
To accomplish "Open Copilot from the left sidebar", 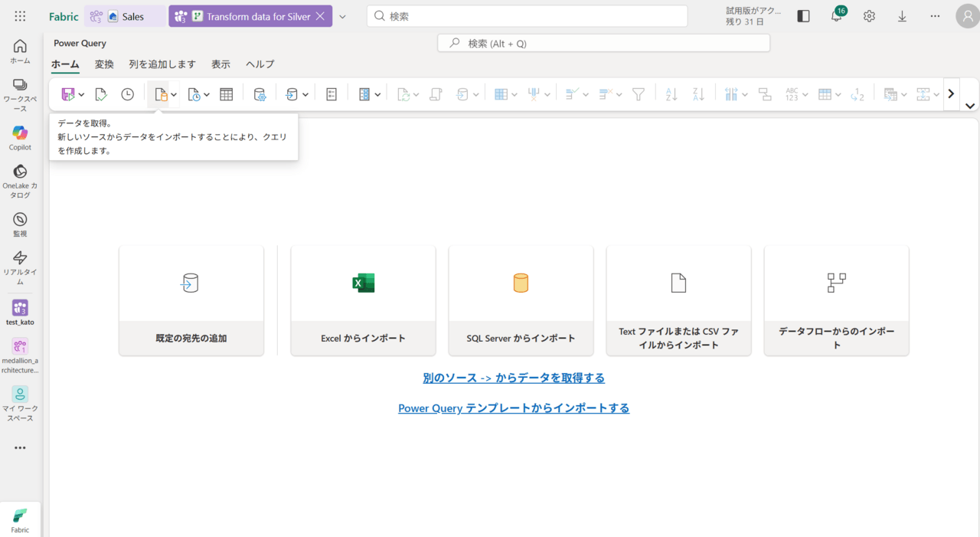I will [x=20, y=137].
